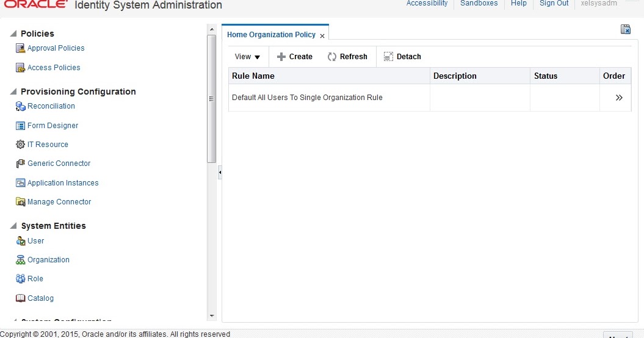Open Form Designer link

pos(52,125)
